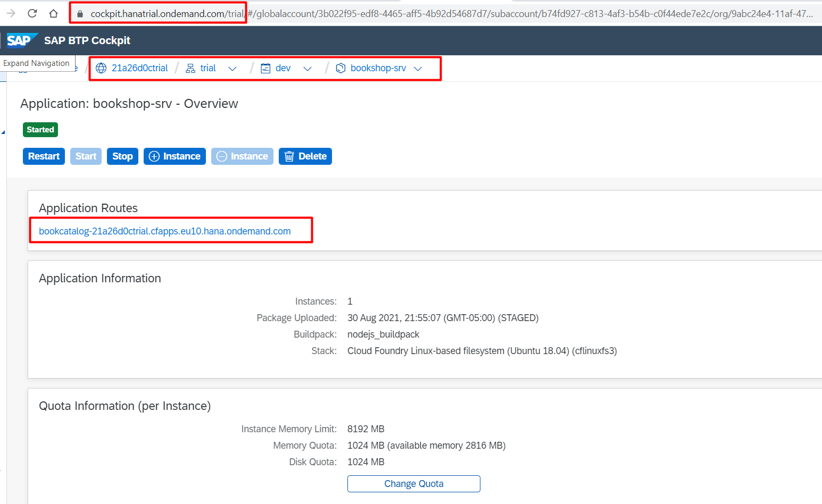The height and width of the screenshot is (504, 822).
Task: Expand the bookshop-srv application dropdown chevron
Action: pos(418,69)
